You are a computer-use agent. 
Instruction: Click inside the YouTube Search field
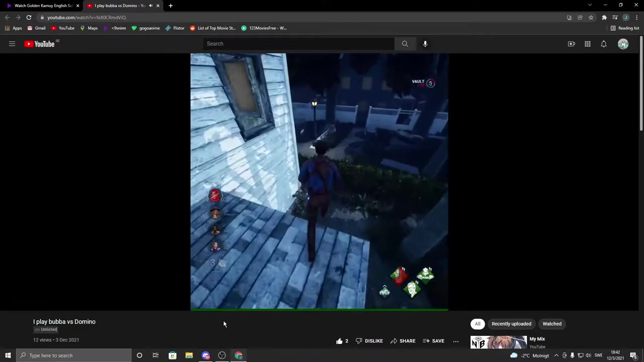pyautogui.click(x=299, y=44)
